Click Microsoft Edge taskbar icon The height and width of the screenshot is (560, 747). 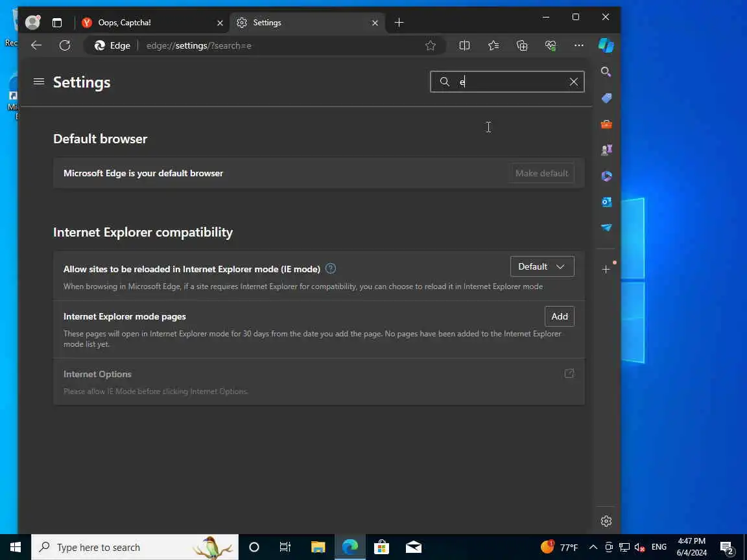(350, 547)
